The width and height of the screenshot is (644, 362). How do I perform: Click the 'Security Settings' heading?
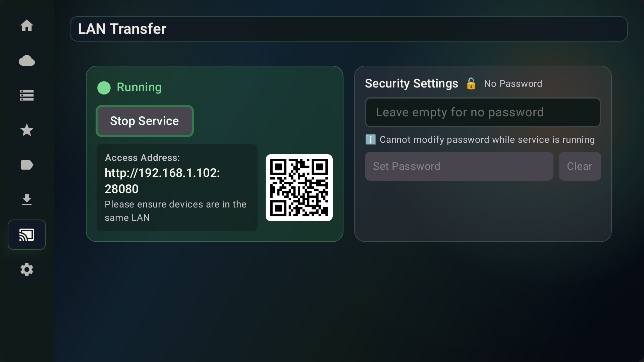(412, 83)
